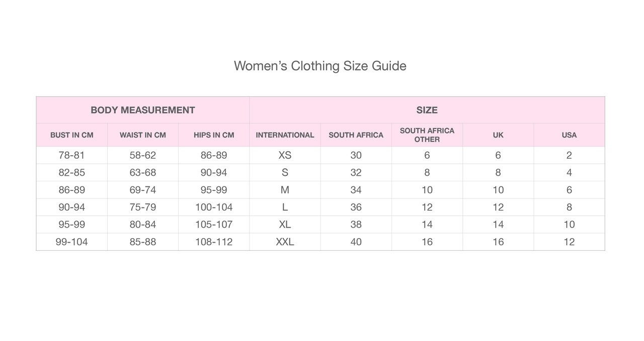Click the hips measurement 108-112 cell

point(214,242)
